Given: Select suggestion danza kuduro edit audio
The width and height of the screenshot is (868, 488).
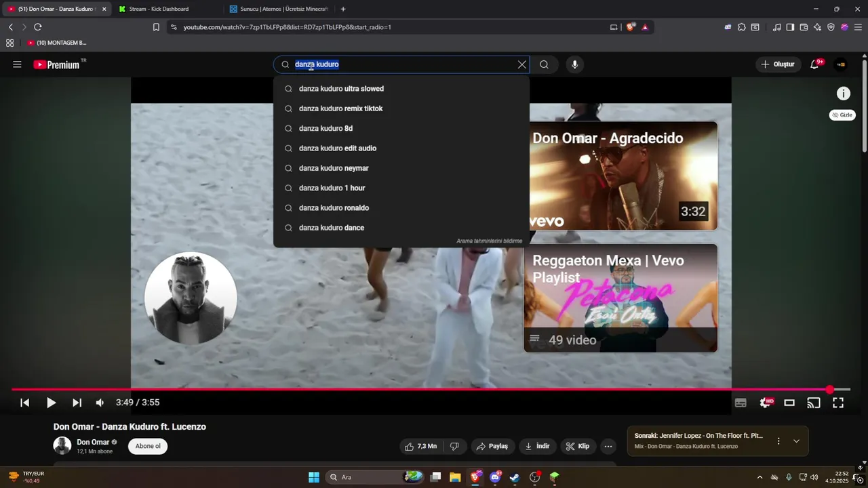Looking at the screenshot, I should [401, 148].
